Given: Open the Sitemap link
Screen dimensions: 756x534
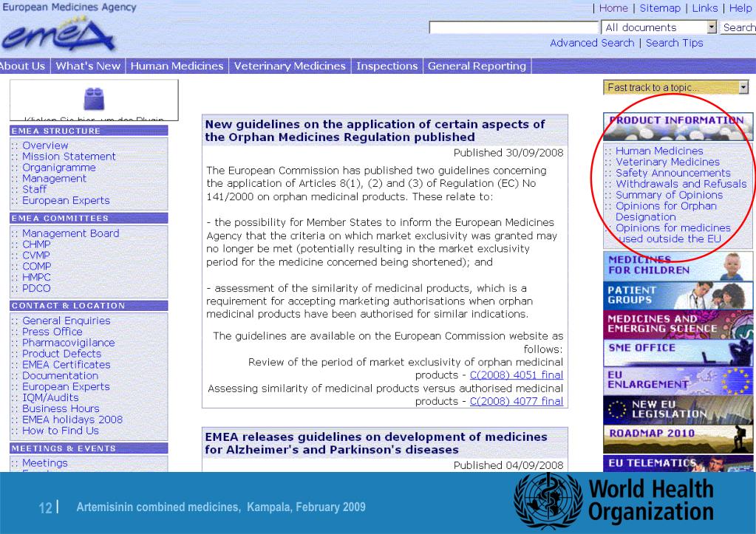Looking at the screenshot, I should [660, 8].
